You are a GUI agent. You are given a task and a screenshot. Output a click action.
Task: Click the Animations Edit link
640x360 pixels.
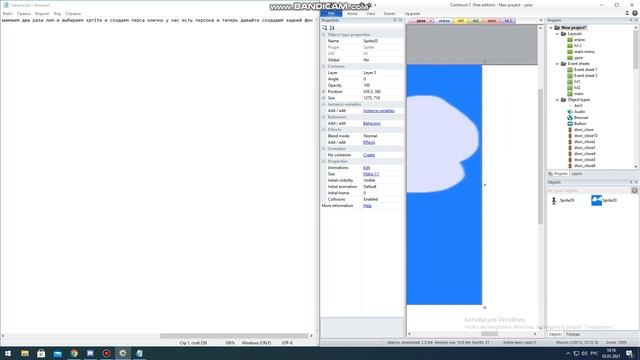367,168
